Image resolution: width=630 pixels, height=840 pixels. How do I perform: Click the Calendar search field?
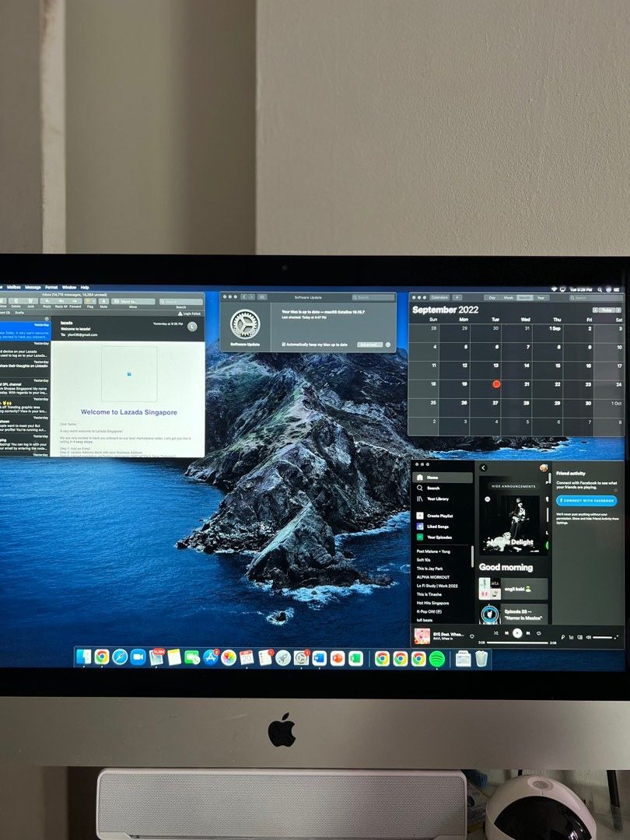(x=595, y=297)
